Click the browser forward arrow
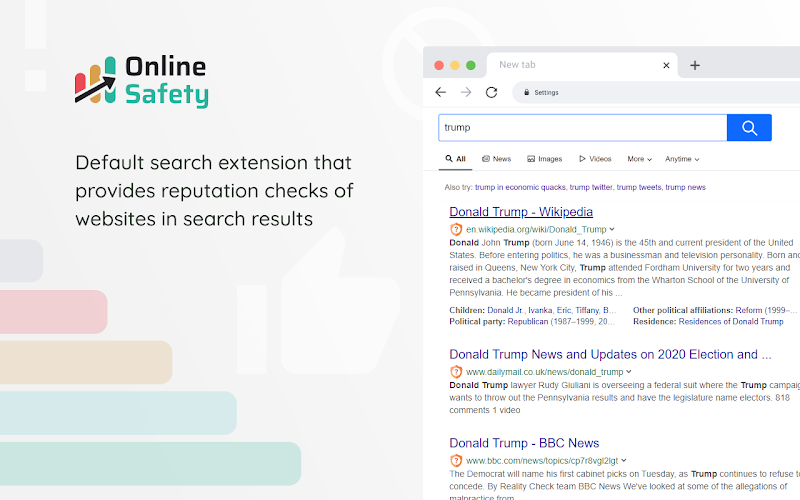The image size is (800, 500). pyautogui.click(x=466, y=92)
